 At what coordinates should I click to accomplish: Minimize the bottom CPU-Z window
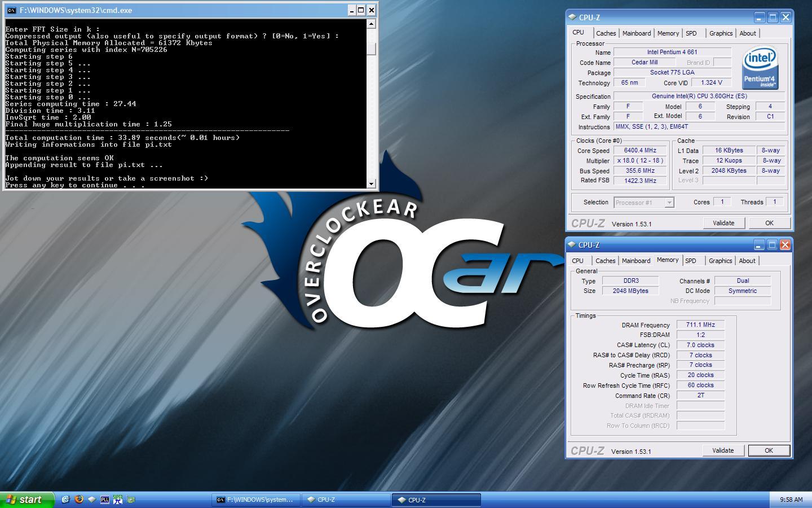tap(759, 245)
